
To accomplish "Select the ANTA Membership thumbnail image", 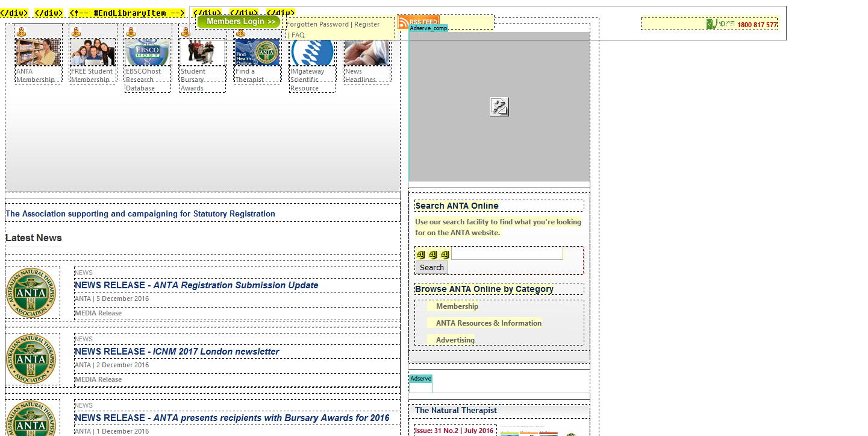I will [x=38, y=52].
